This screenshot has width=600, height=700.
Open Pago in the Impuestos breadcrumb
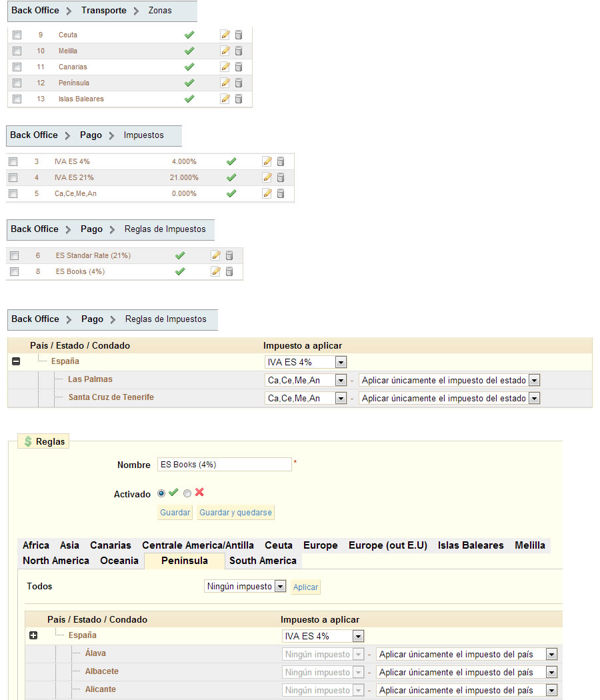point(91,135)
